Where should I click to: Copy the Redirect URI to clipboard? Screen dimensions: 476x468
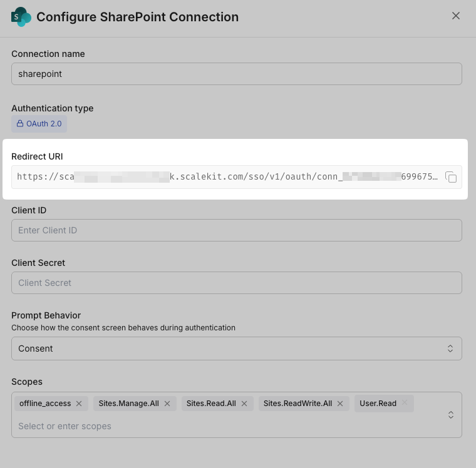click(x=451, y=177)
